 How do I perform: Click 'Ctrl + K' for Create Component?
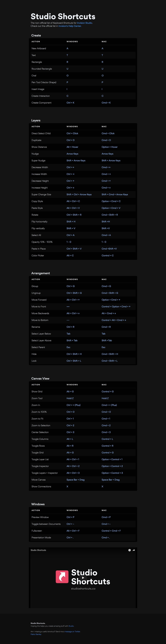(70, 103)
